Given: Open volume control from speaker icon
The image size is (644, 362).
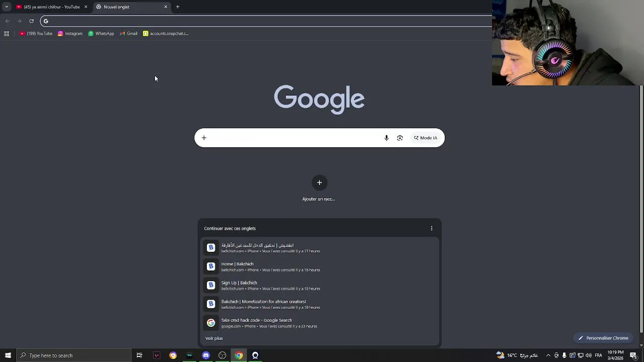Looking at the screenshot, I should pyautogui.click(x=589, y=355).
